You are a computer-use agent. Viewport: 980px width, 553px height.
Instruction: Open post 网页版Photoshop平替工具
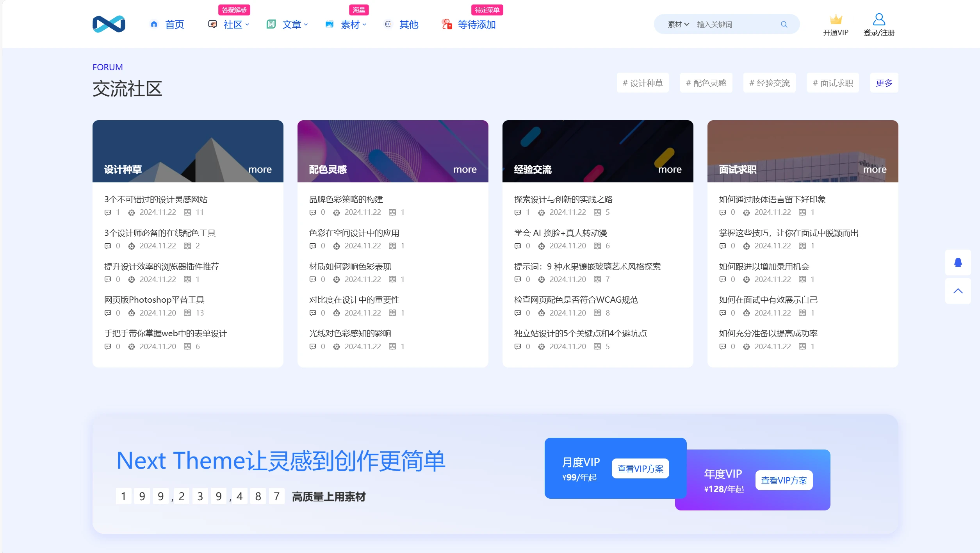point(154,300)
